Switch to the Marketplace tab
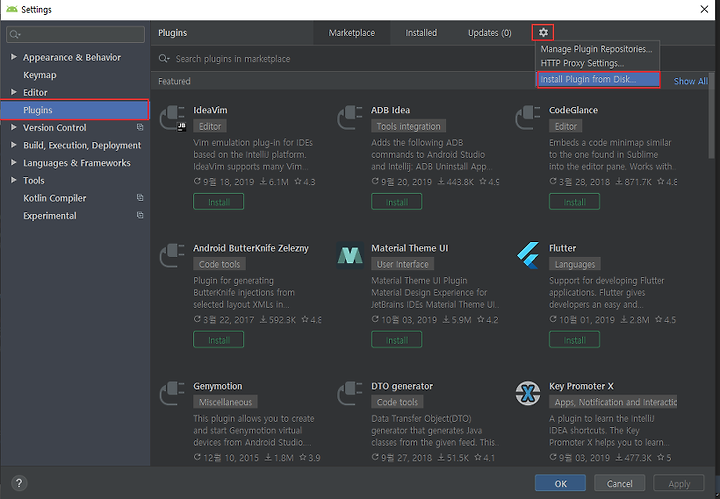This screenshot has height=499, width=720. click(x=352, y=33)
